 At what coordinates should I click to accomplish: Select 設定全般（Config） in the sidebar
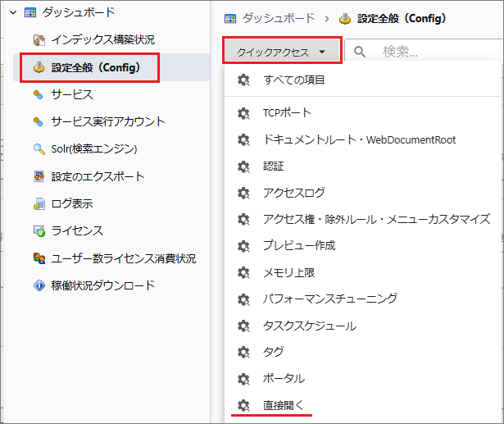coord(95,67)
